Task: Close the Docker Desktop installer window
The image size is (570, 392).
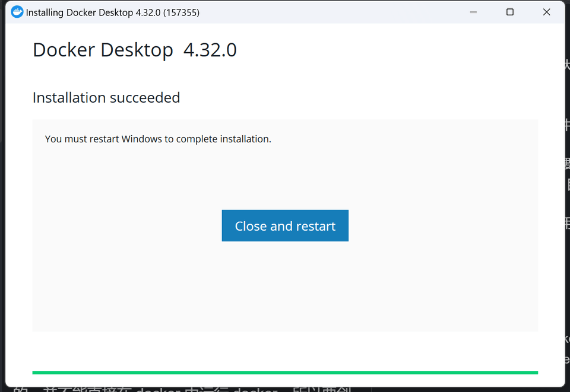Action: pos(546,12)
